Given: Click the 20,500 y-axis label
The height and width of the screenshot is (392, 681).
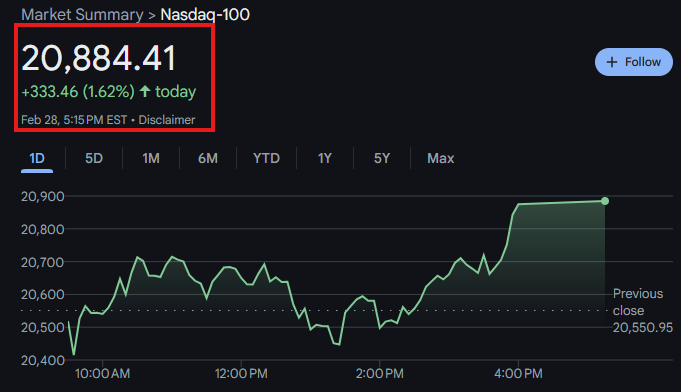Looking at the screenshot, I should coord(43,327).
